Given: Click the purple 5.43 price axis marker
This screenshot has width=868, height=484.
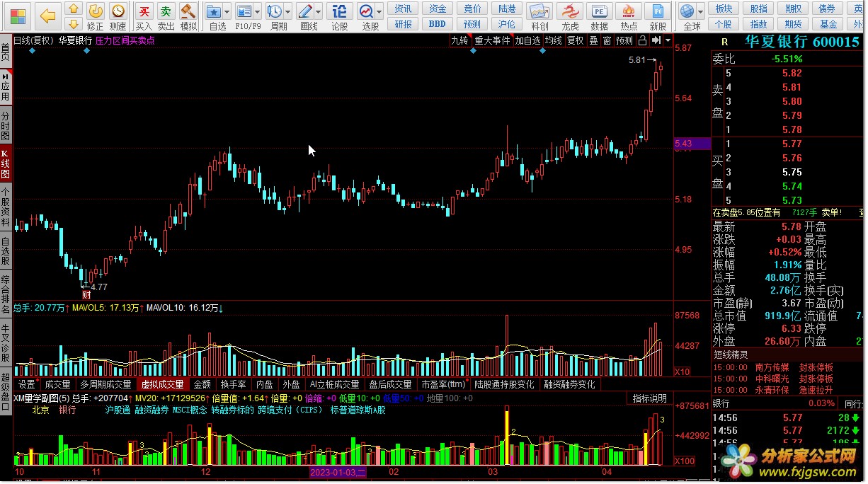Looking at the screenshot, I should [692, 144].
